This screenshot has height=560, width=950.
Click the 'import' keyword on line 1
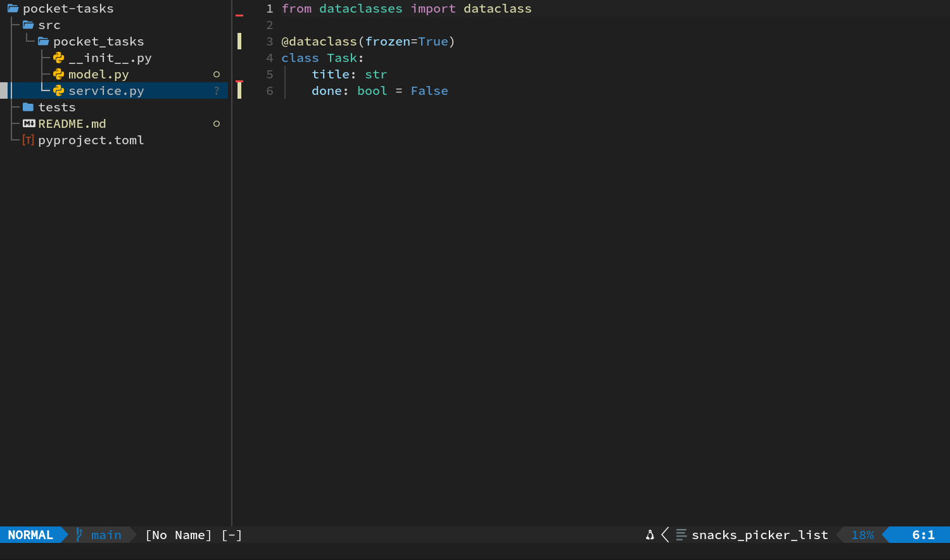click(x=433, y=9)
